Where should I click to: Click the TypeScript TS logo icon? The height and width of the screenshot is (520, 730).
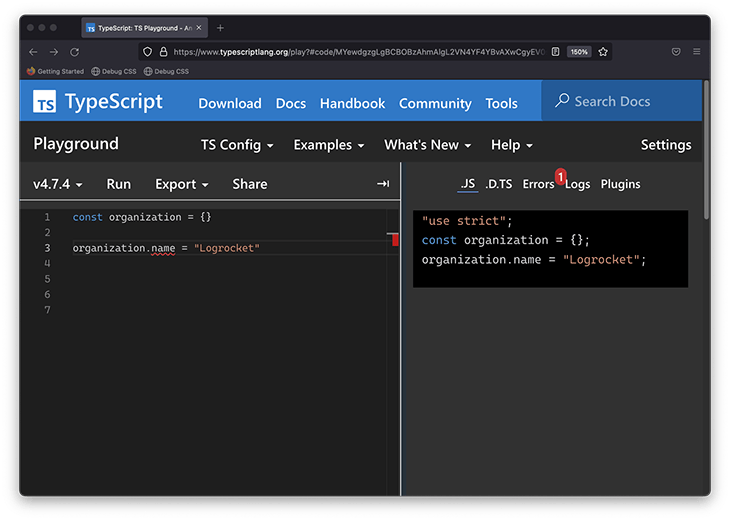pyautogui.click(x=44, y=101)
